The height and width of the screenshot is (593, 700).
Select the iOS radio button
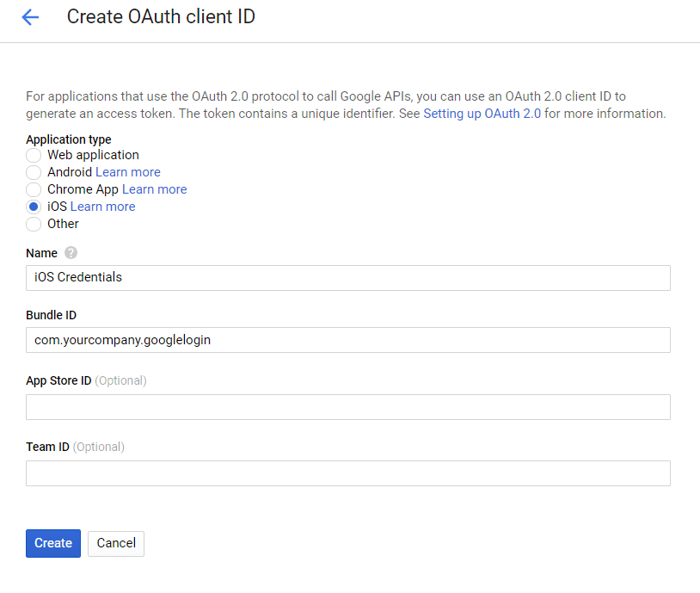[x=34, y=207]
